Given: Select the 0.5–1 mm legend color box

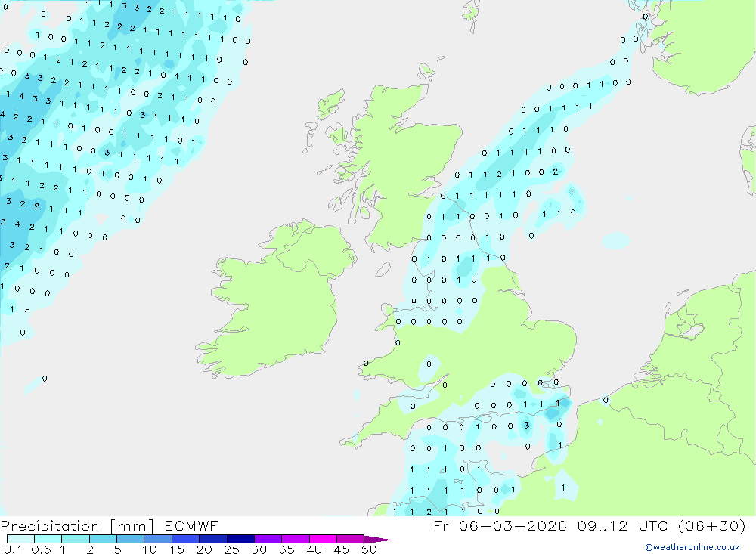Looking at the screenshot, I should click(x=48, y=539).
